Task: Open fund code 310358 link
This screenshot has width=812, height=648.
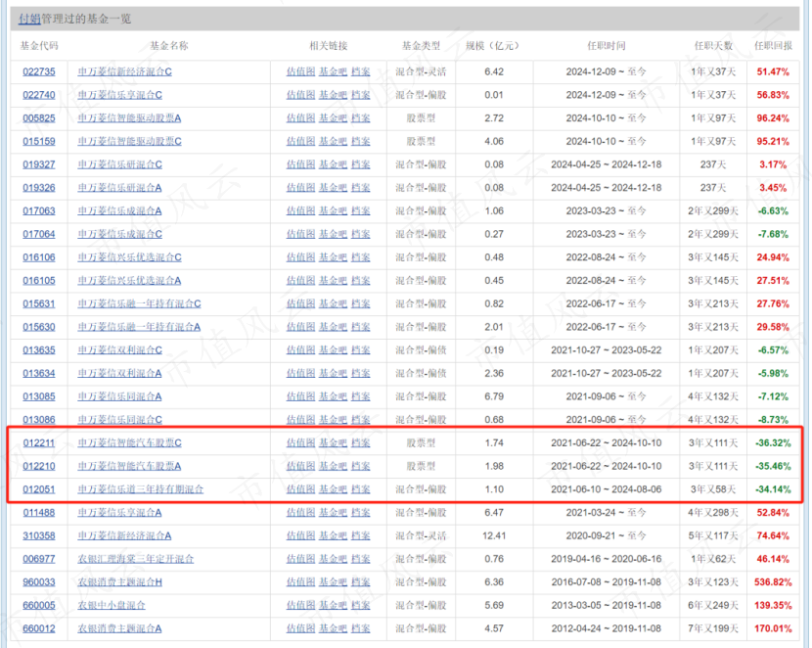Action: click(x=39, y=535)
